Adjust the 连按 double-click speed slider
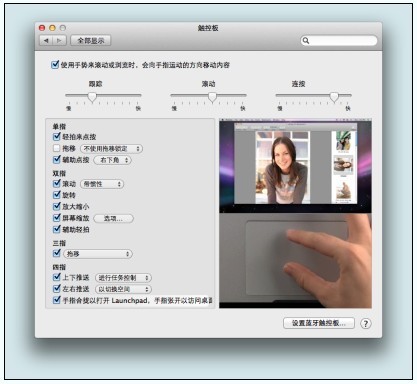Screen dimensions: 417x384 tap(334, 97)
